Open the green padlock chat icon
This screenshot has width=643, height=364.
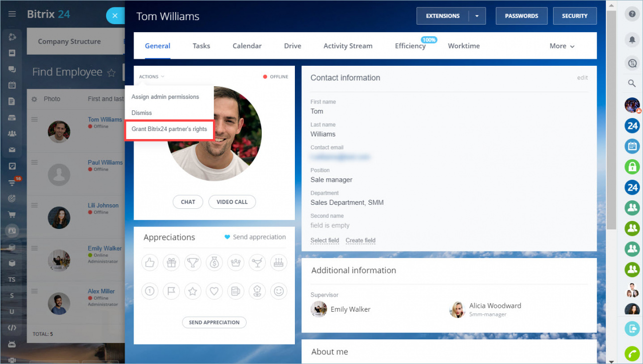pyautogui.click(x=632, y=167)
